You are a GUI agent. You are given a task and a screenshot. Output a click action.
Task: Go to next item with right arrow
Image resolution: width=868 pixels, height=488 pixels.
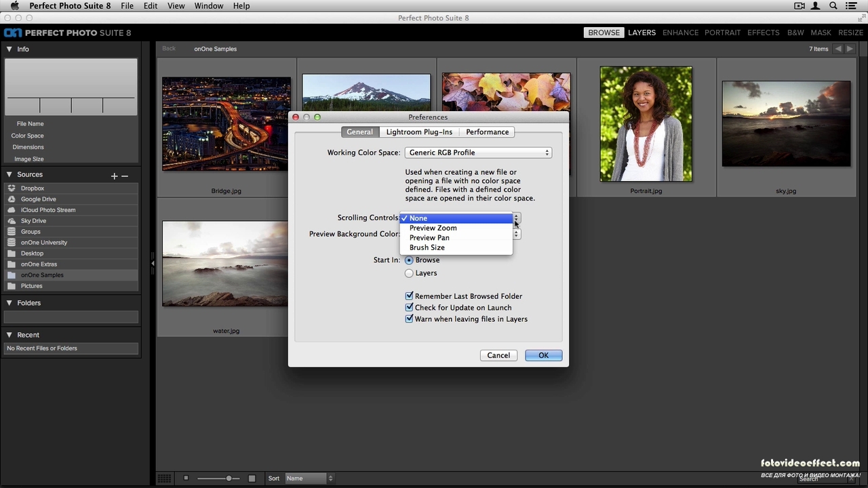pos(850,49)
